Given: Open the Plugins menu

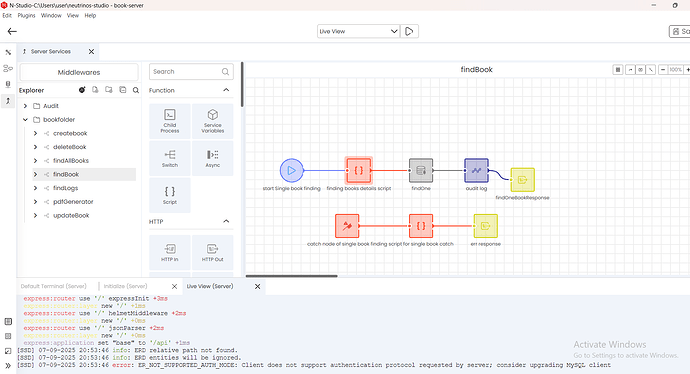Looking at the screenshot, I should point(26,15).
